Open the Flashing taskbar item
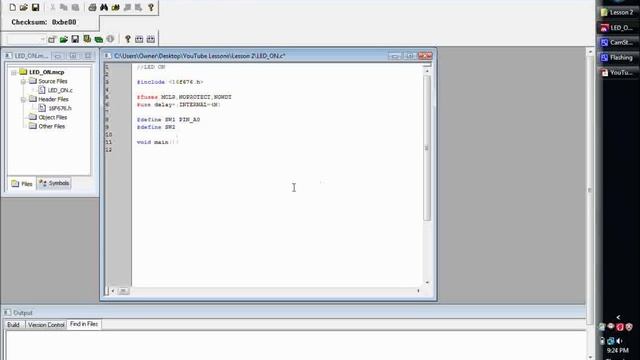This screenshot has height=360, width=640. (617, 58)
